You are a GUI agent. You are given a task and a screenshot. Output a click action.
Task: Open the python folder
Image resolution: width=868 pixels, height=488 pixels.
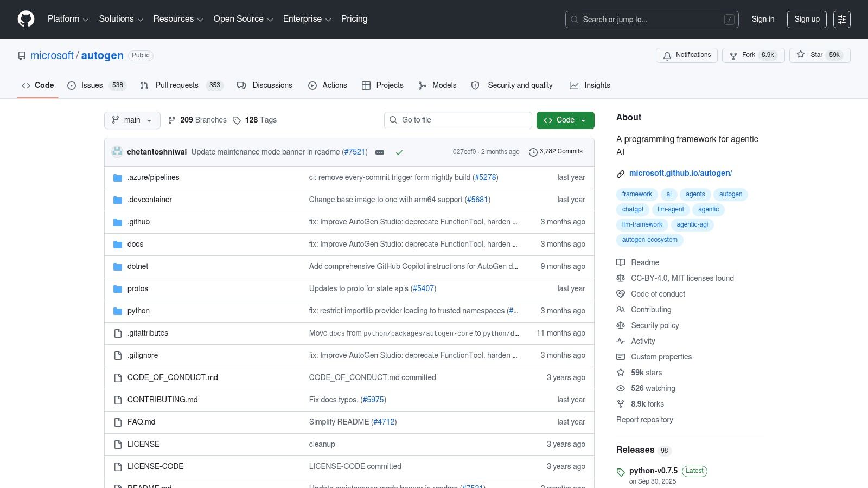click(138, 311)
